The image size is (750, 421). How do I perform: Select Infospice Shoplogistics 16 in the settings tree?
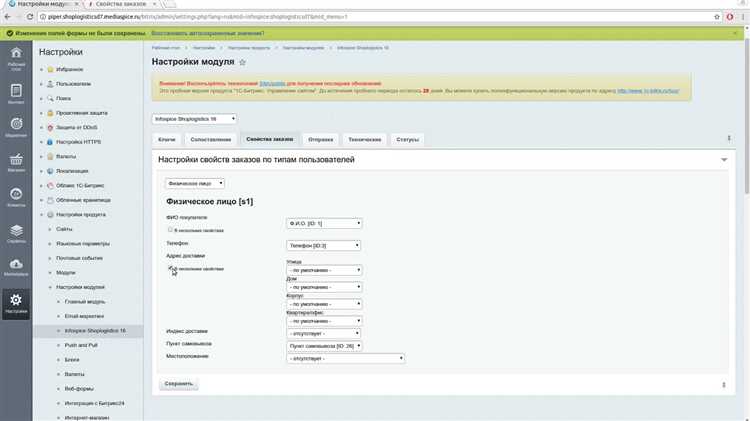95,331
